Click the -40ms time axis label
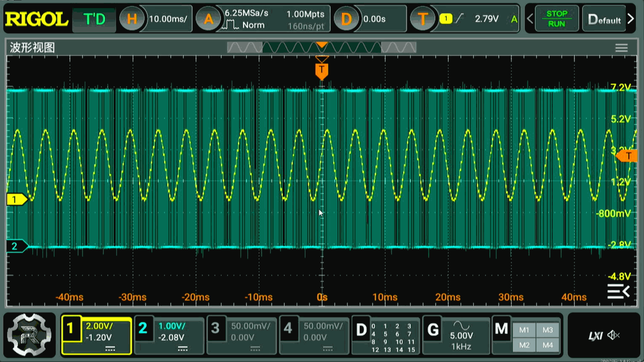Viewport: 644px width, 362px height. tap(69, 297)
